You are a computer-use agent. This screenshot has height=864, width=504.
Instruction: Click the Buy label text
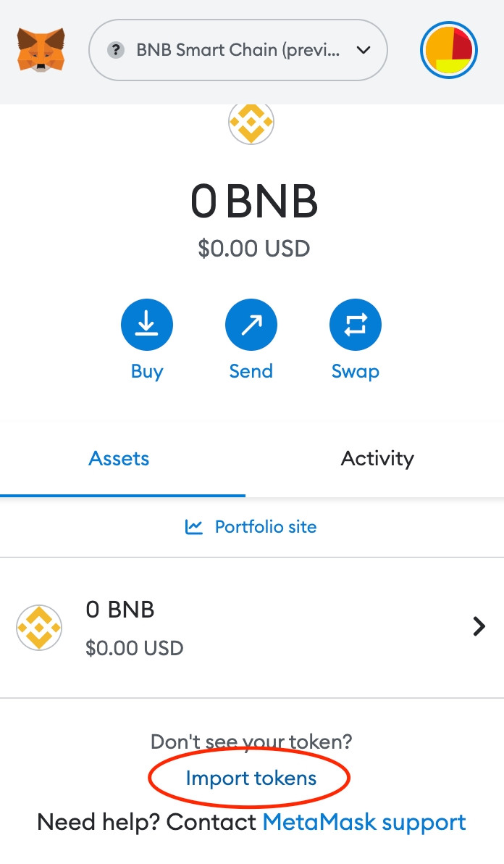[147, 371]
